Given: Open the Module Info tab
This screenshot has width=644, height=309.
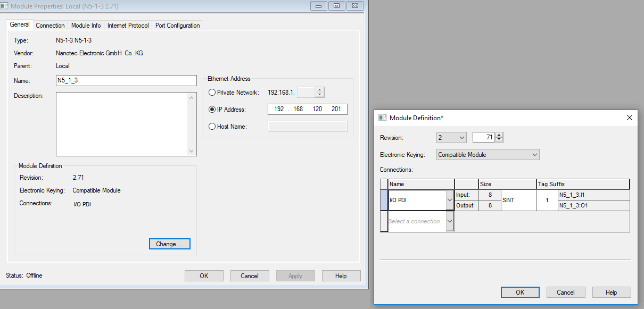Looking at the screenshot, I should [x=86, y=26].
